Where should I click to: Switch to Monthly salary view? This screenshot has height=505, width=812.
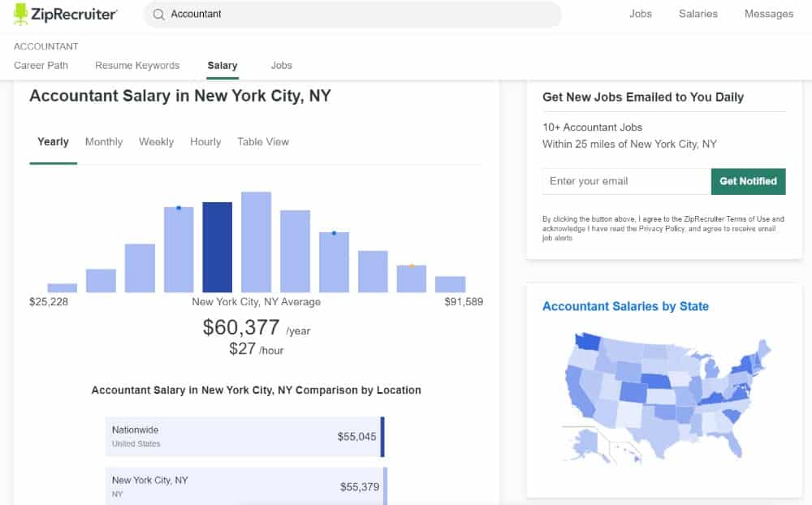point(104,142)
